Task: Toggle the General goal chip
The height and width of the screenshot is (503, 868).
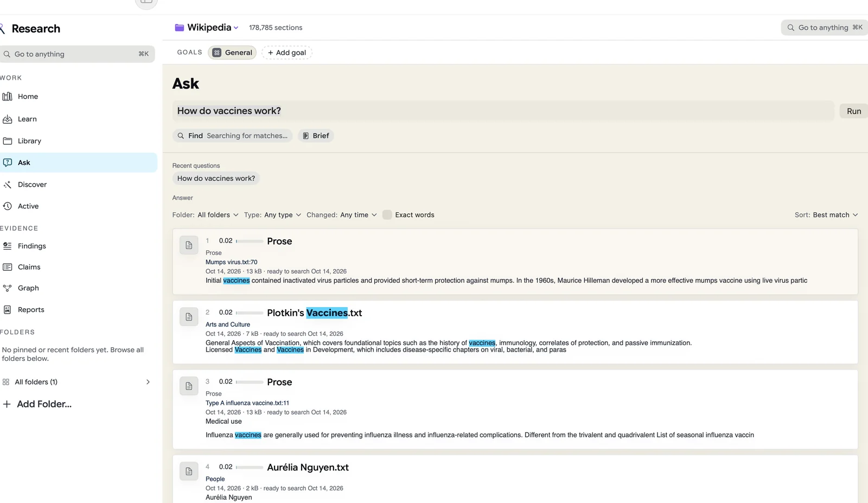Action: tap(232, 53)
